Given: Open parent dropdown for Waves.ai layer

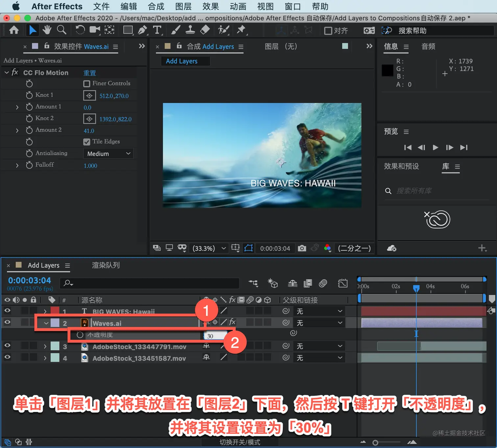Looking at the screenshot, I should coord(319,323).
